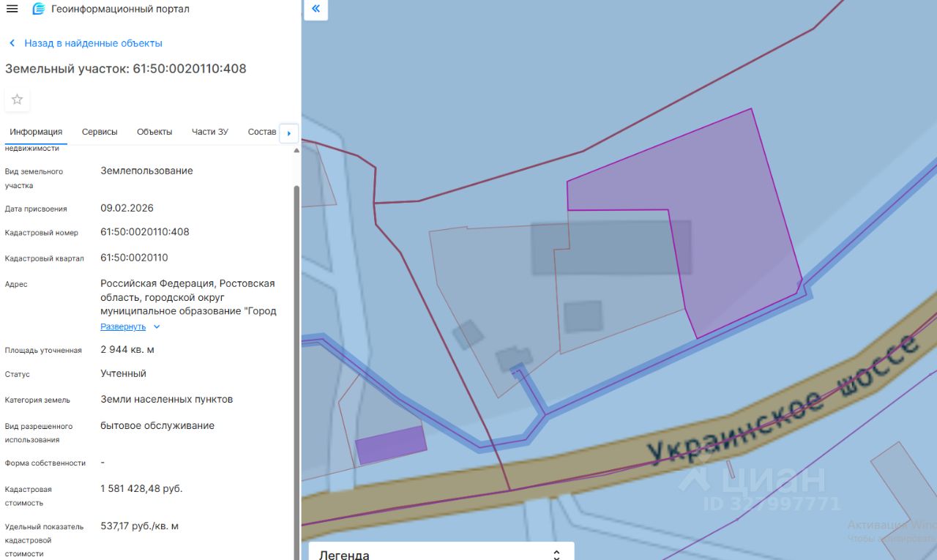Click the Площадь уточненная field label
937x560 pixels.
point(43,351)
